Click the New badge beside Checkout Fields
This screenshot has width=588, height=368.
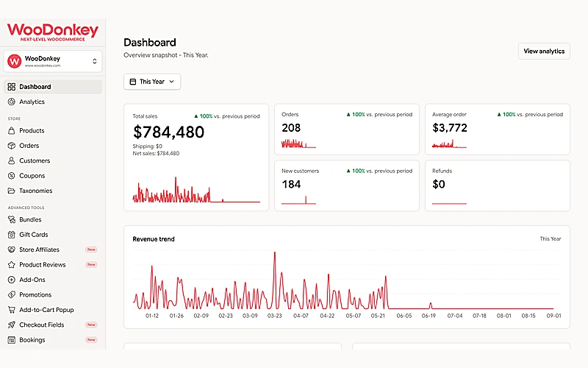pos(91,325)
